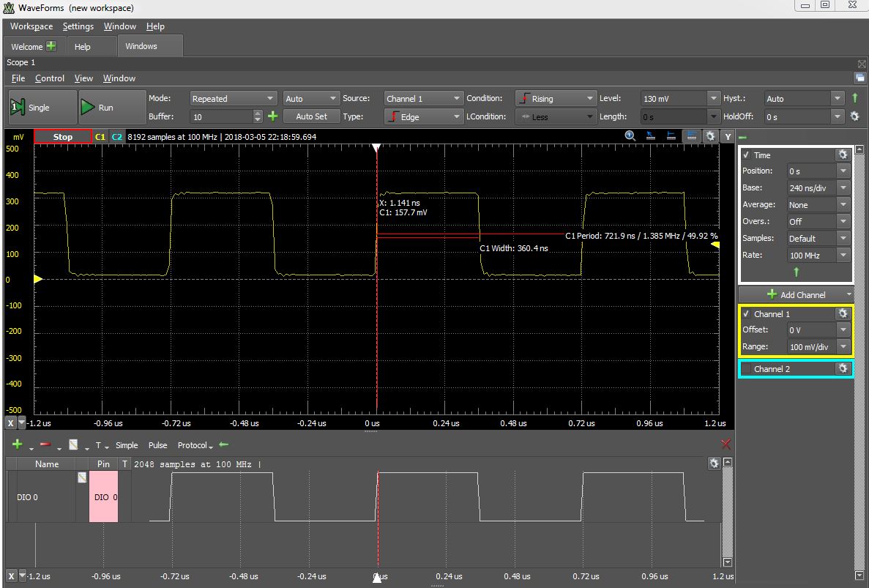Viewport: 869px width, 588px height.
Task: Enable the Channel 2 checkbox
Action: 747,368
